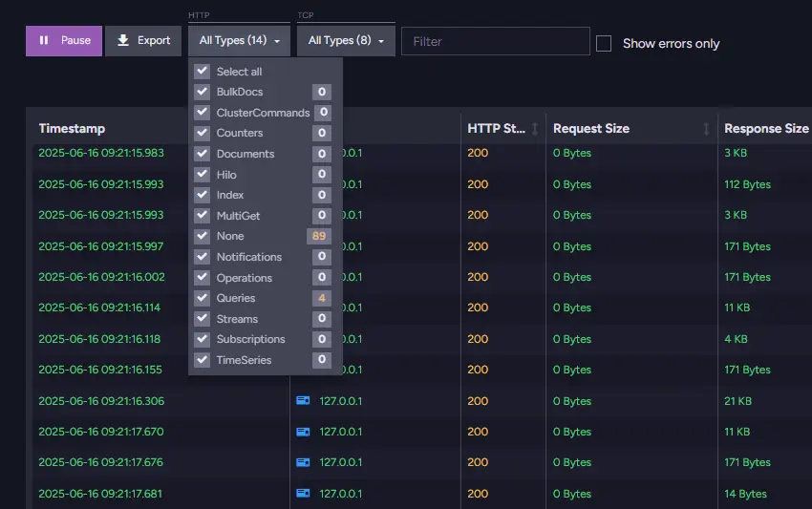This screenshot has height=509, width=812.
Task: Click response size 4 KB
Action: pyautogui.click(x=736, y=339)
